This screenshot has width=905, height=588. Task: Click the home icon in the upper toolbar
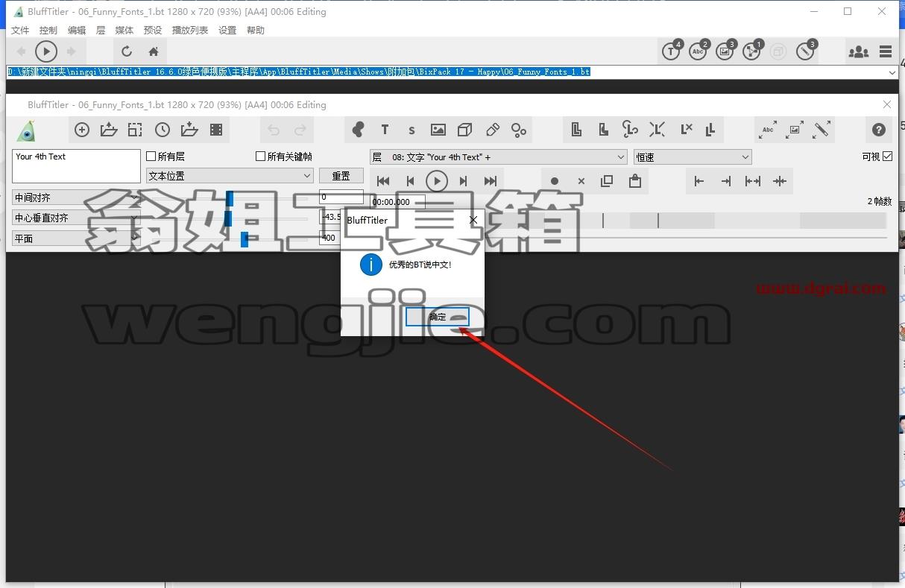click(x=154, y=51)
